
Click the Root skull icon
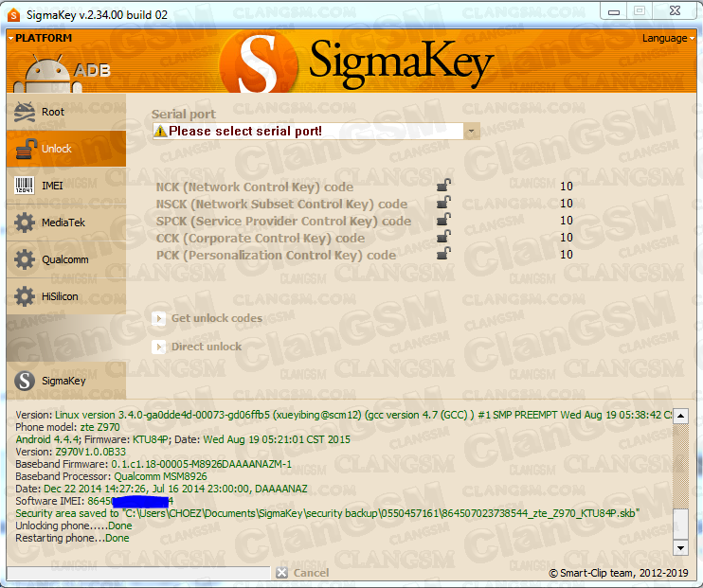[25, 112]
